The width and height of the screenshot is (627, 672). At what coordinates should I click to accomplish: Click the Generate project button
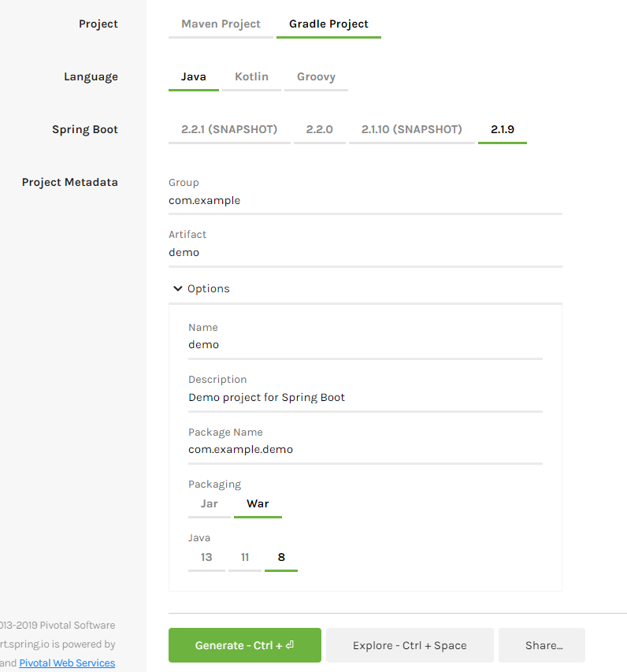244,644
